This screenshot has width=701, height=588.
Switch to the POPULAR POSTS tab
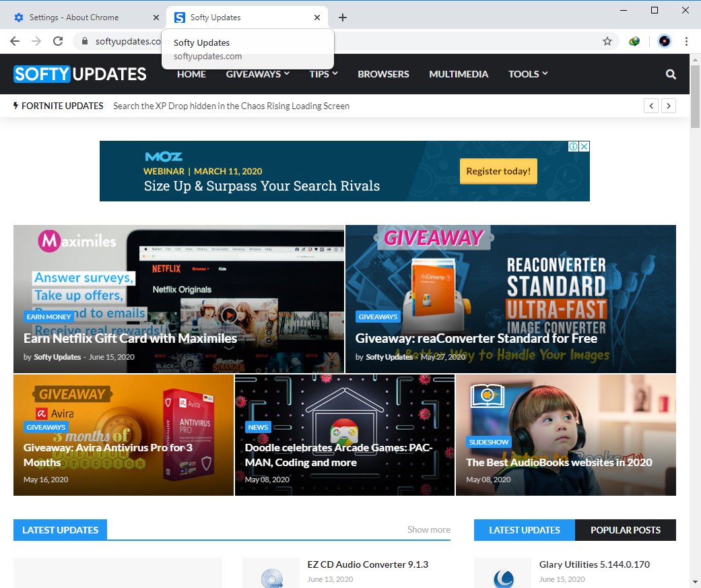[626, 530]
